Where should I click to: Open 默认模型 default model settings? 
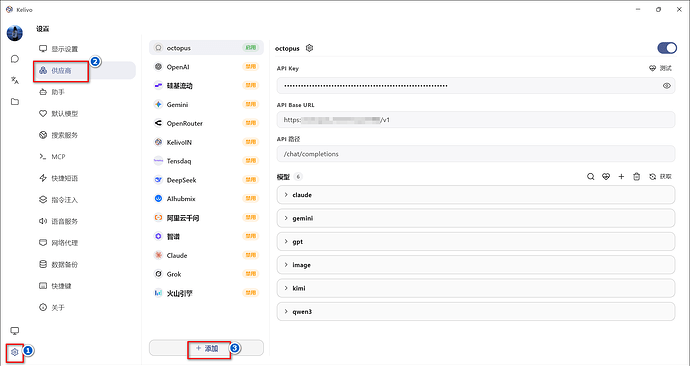coord(85,113)
